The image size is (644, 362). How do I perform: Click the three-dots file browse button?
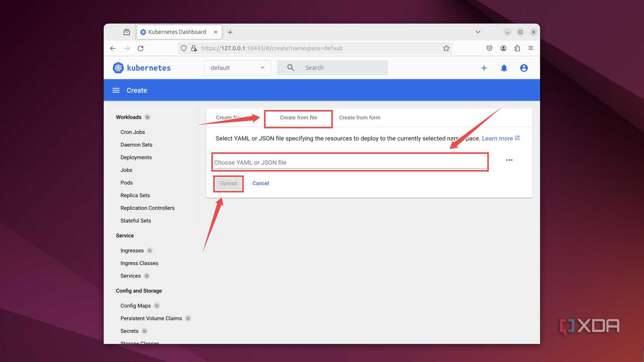(x=509, y=160)
